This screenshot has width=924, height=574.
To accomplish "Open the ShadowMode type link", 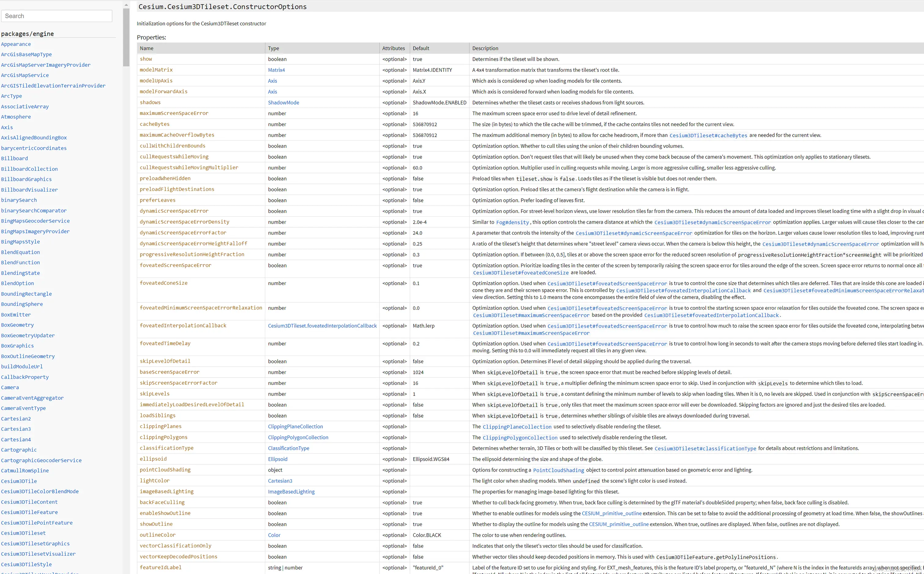I will point(283,103).
